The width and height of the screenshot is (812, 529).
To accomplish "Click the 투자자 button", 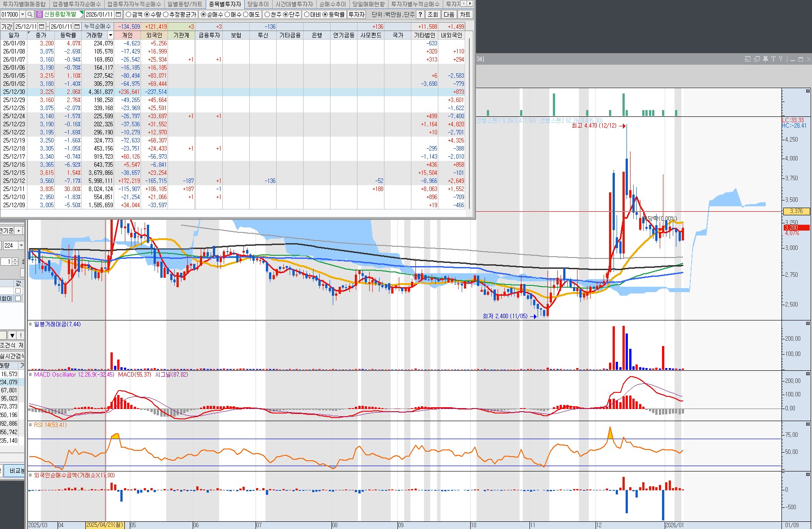I will (357, 14).
